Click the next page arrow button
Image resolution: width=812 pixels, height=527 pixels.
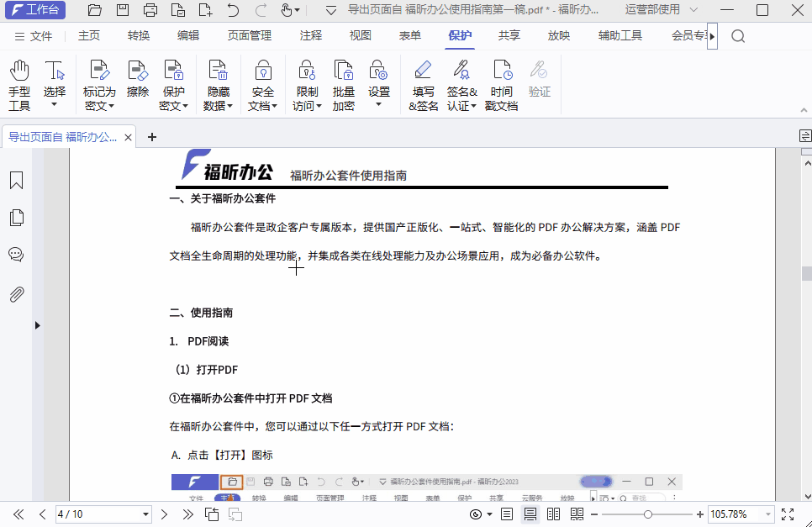(x=164, y=514)
